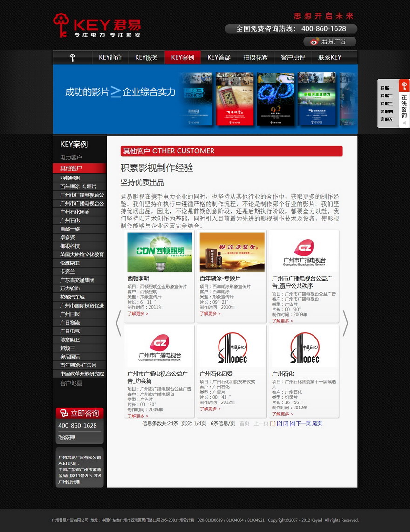Jump to the last page via 尾页

(317, 423)
